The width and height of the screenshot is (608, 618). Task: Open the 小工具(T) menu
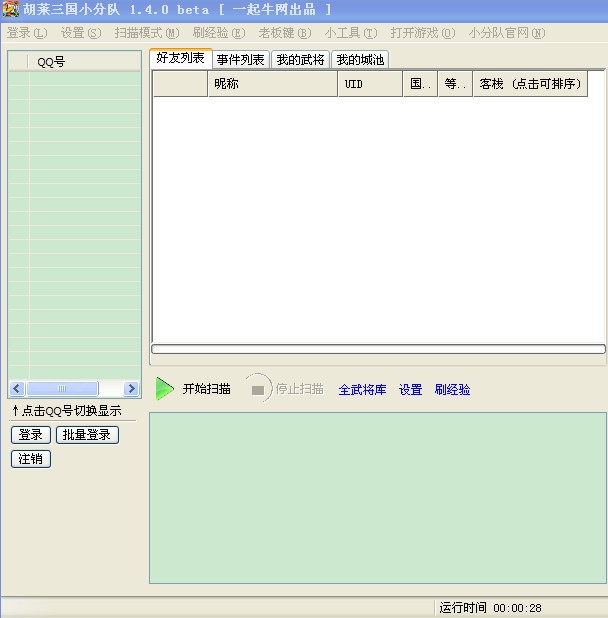coord(351,33)
